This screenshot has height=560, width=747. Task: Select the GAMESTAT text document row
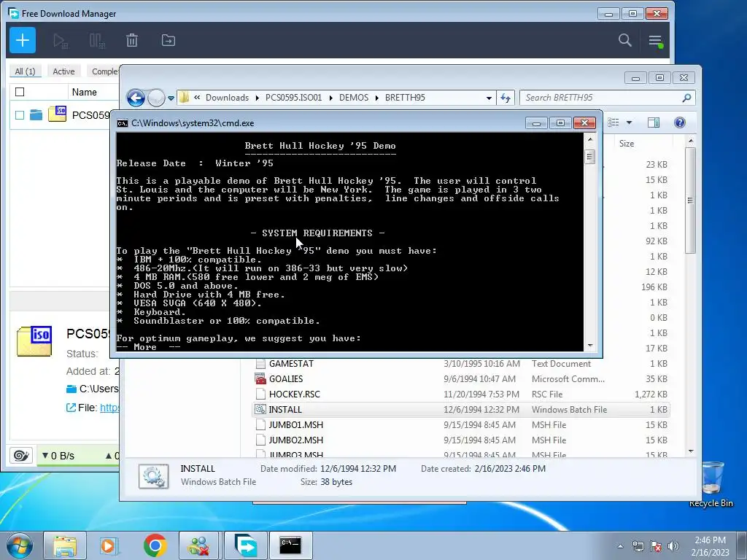point(461,364)
